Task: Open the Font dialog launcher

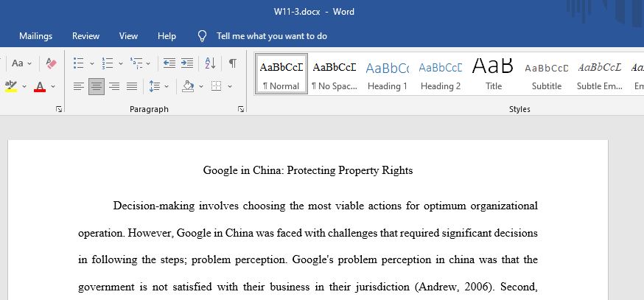Action: [x=59, y=109]
